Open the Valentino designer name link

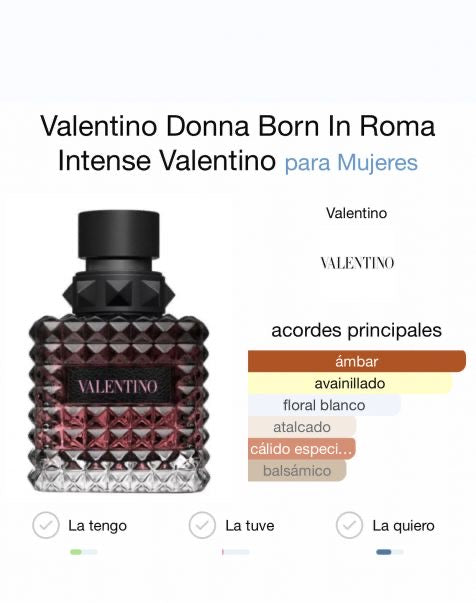click(356, 213)
